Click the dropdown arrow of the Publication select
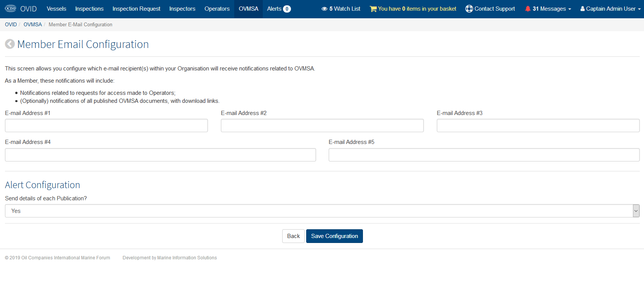This screenshot has height=286, width=644. (x=636, y=211)
